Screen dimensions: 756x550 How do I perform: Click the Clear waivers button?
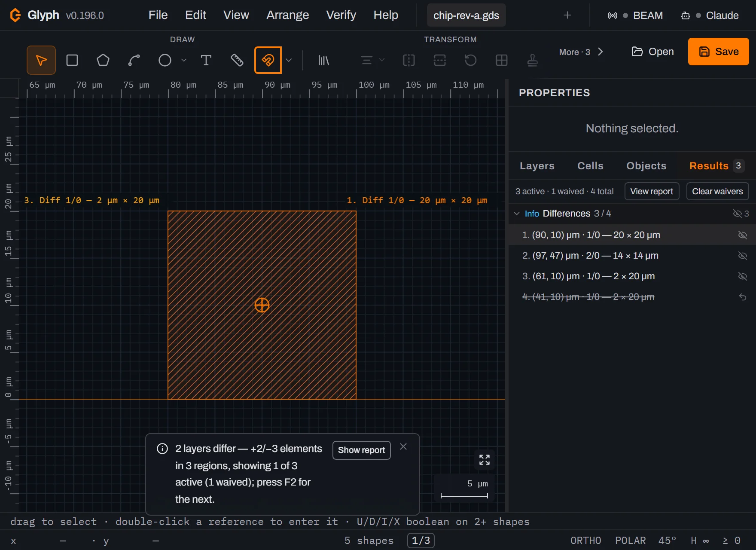click(717, 191)
